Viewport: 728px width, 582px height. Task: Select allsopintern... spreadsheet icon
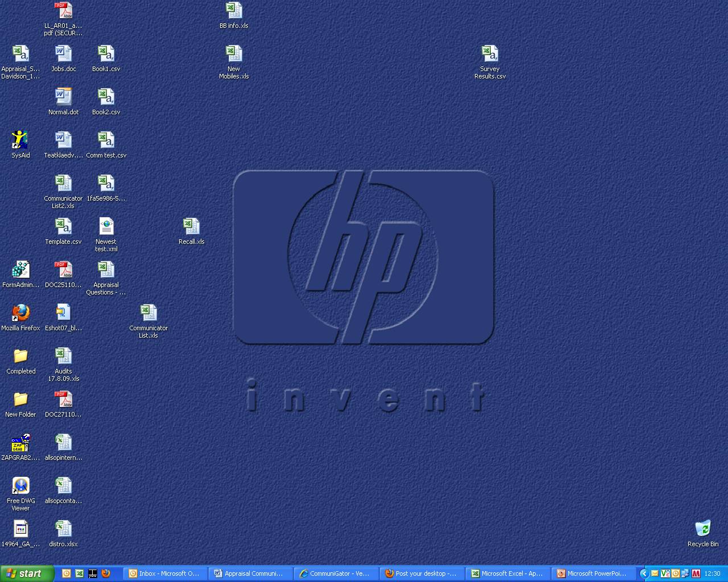point(64,447)
